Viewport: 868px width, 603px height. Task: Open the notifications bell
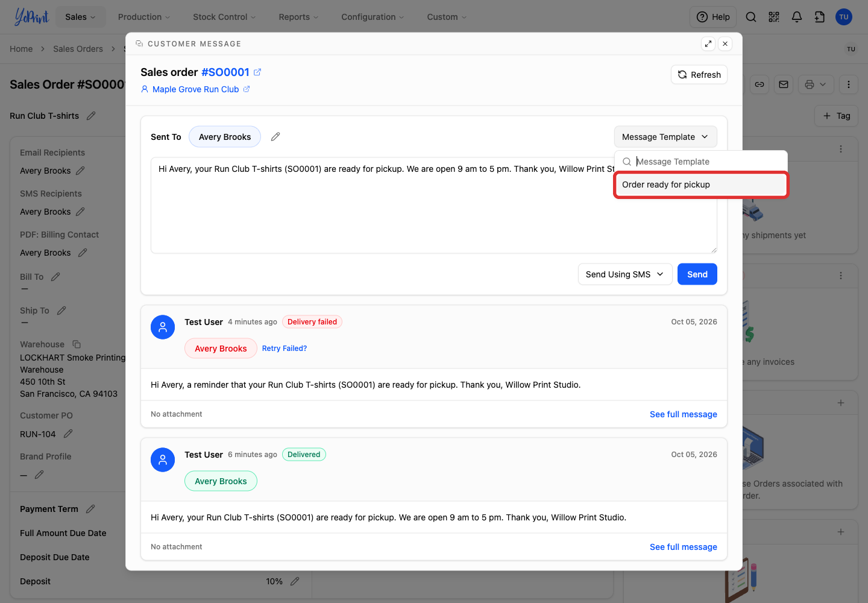797,17
